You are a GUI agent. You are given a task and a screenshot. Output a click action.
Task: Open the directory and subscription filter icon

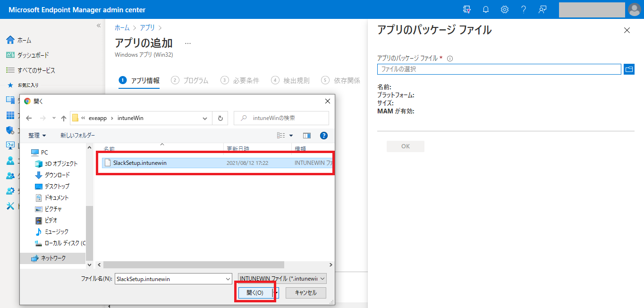467,9
